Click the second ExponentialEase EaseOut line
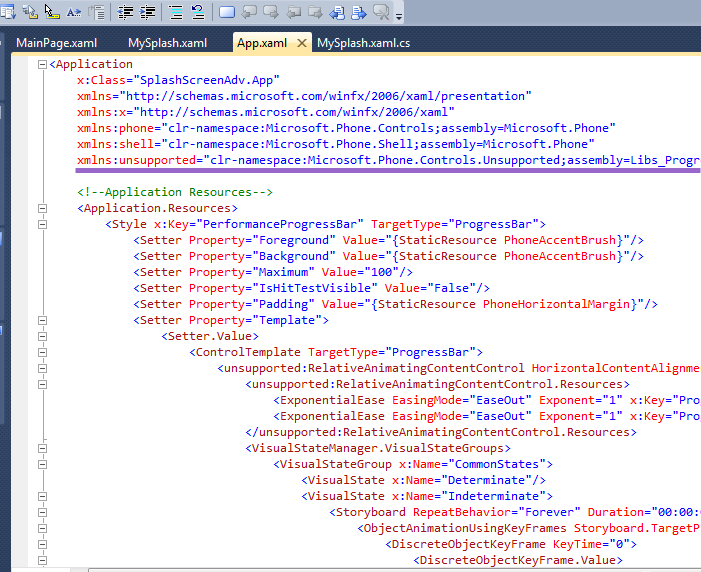The image size is (701, 572). (x=486, y=416)
